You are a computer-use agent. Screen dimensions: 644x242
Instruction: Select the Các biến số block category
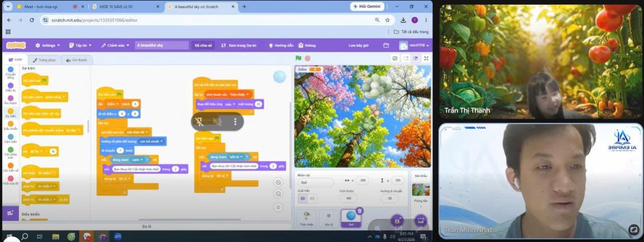tap(11, 167)
